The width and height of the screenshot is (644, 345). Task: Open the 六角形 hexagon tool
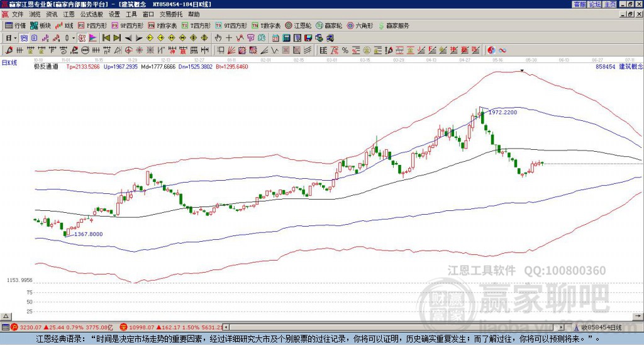click(360, 25)
